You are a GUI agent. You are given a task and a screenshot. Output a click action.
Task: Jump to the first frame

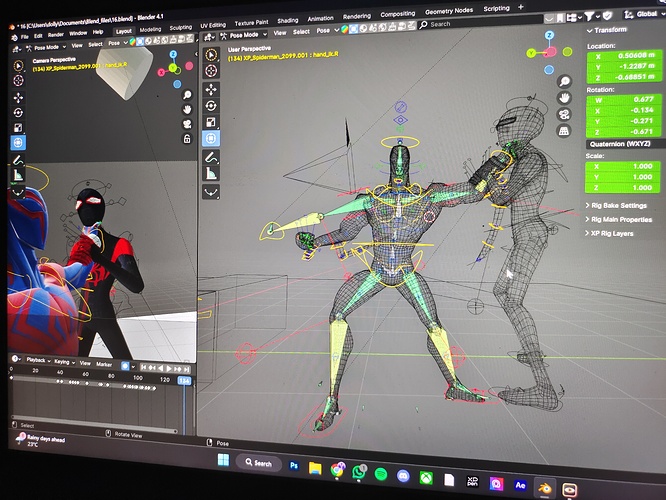click(x=143, y=367)
